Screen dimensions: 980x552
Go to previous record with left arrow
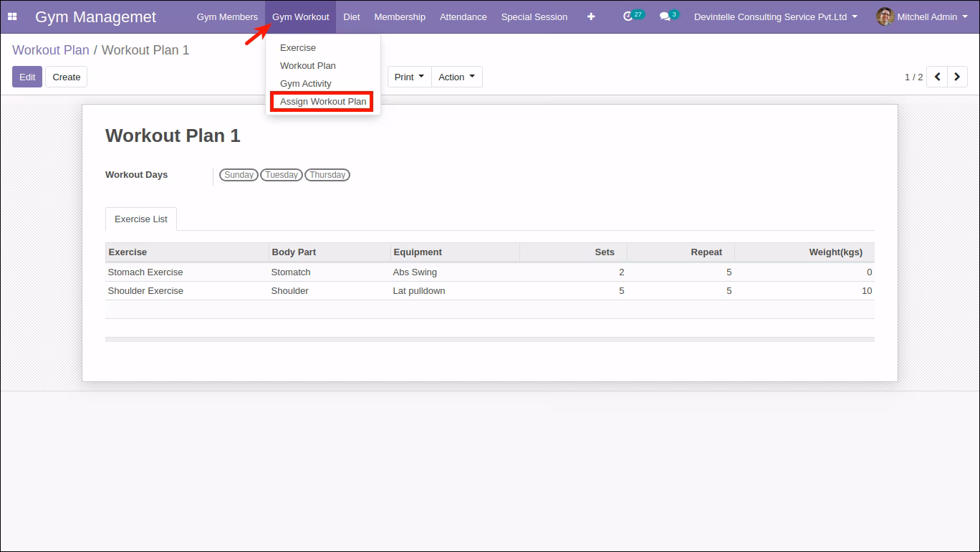pos(937,77)
